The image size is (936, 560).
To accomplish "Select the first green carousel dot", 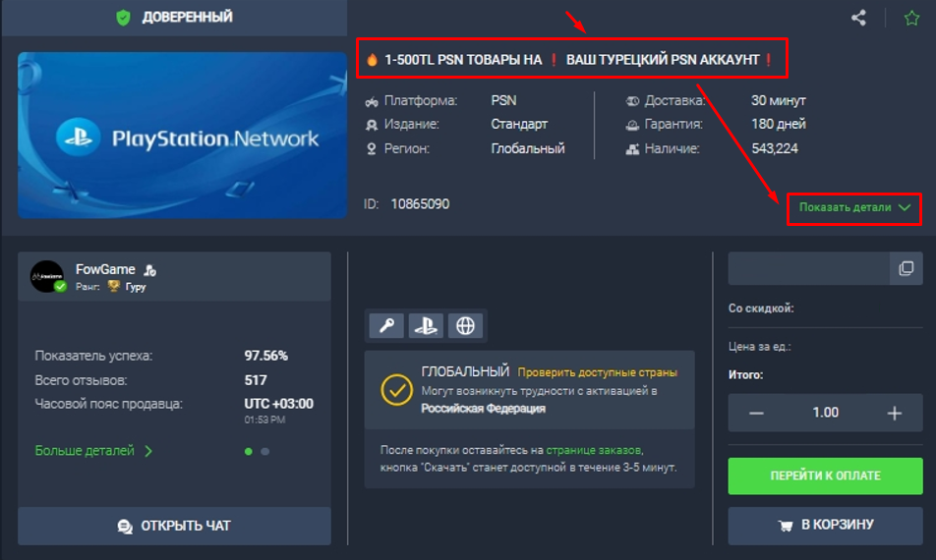I will pyautogui.click(x=248, y=452).
